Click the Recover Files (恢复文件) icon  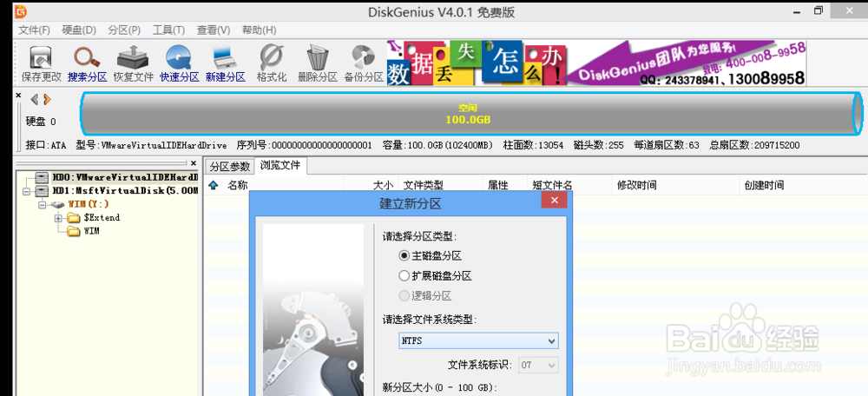133,64
